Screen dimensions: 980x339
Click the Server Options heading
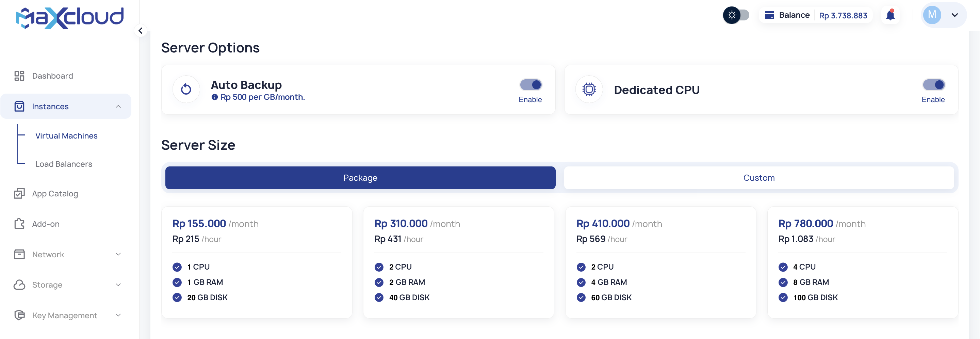210,48
